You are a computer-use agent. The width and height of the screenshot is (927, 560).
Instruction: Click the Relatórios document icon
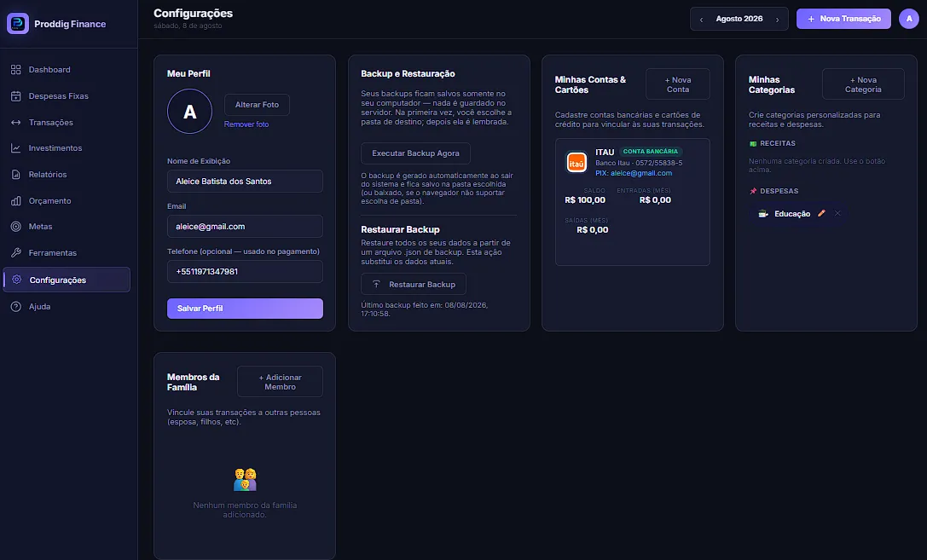pyautogui.click(x=16, y=175)
